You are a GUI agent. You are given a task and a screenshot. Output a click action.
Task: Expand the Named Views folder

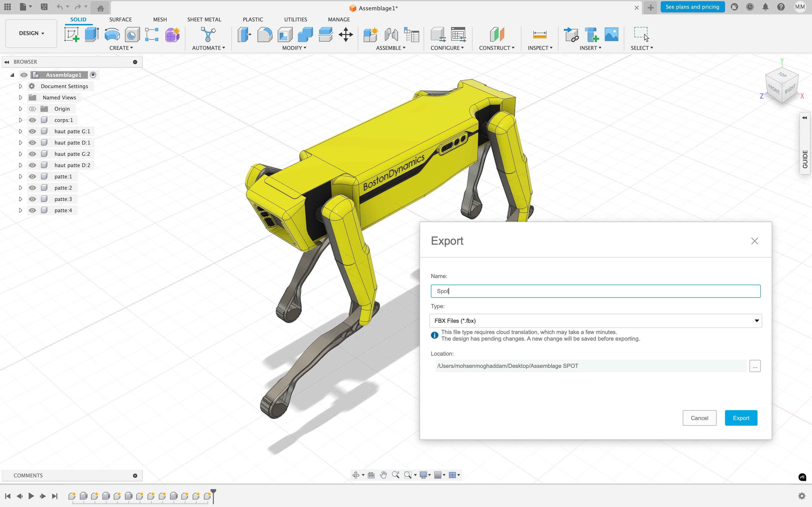tap(20, 98)
